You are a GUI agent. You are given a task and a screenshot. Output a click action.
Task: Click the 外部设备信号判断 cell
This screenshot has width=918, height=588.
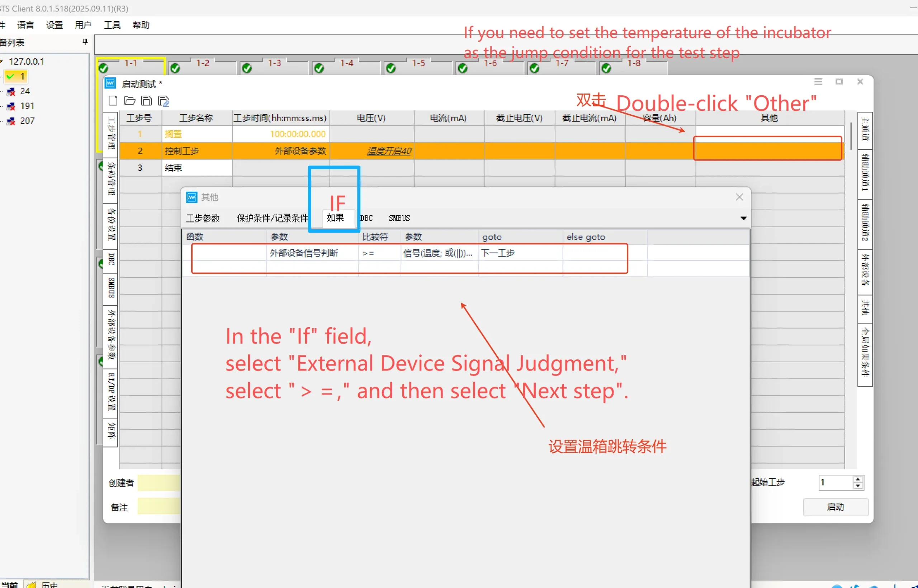[312, 253]
